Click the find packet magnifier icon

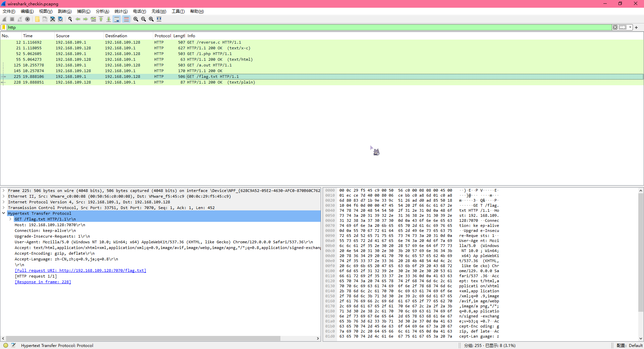pos(70,19)
